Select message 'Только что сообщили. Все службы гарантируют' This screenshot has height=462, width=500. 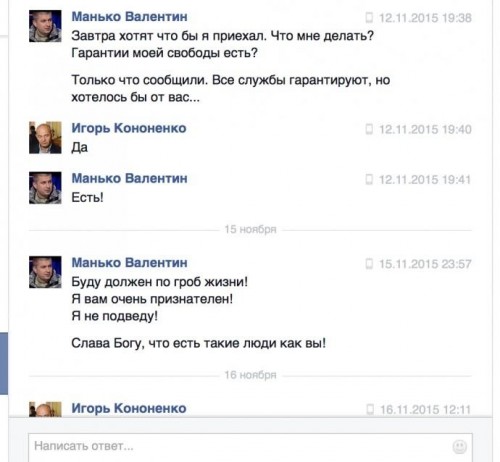pyautogui.click(x=230, y=89)
